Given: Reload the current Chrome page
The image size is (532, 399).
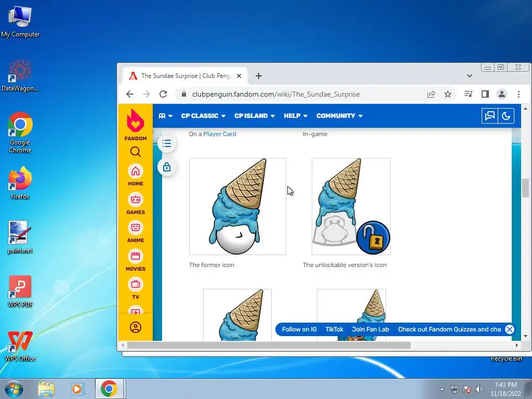Looking at the screenshot, I should coord(163,94).
